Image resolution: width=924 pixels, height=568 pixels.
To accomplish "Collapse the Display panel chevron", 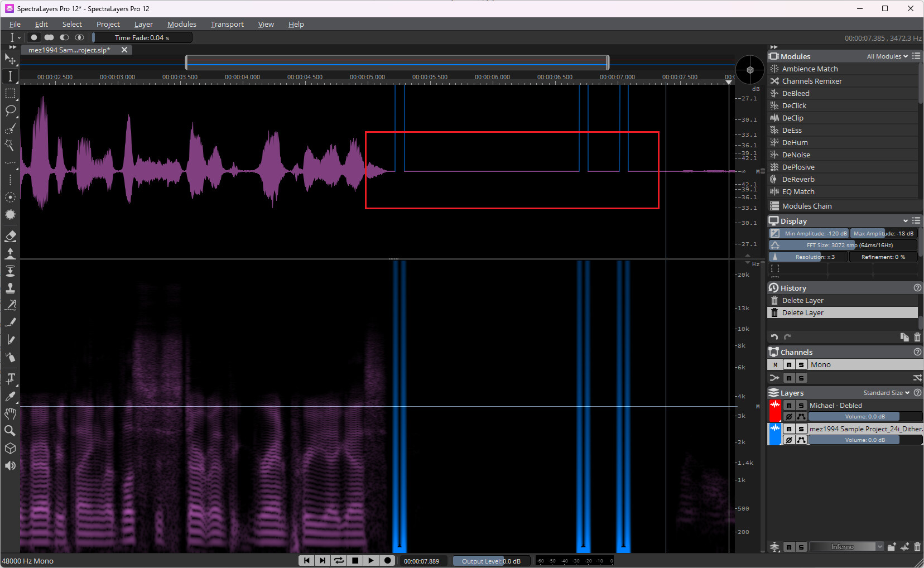I will point(906,221).
